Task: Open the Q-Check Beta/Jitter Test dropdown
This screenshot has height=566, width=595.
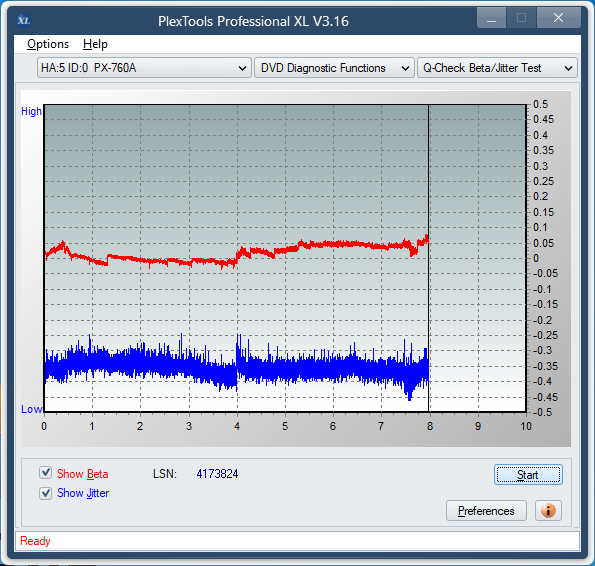Action: coord(497,68)
